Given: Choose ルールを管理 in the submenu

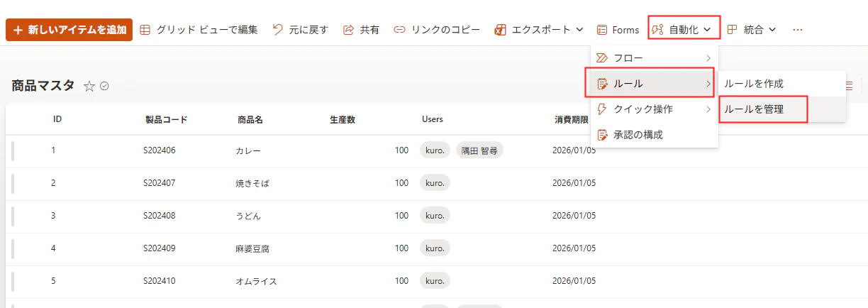Looking at the screenshot, I should tap(782, 109).
